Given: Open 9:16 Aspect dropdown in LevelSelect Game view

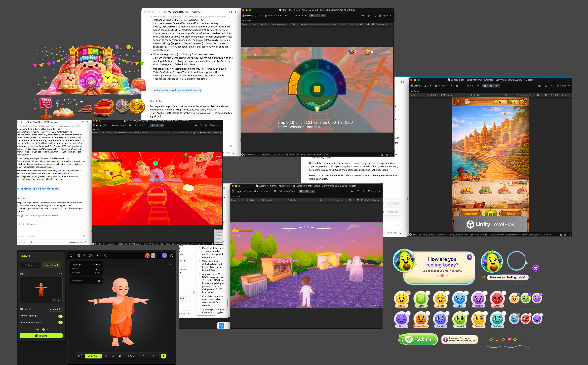Looking at the screenshot, I should coord(455,95).
